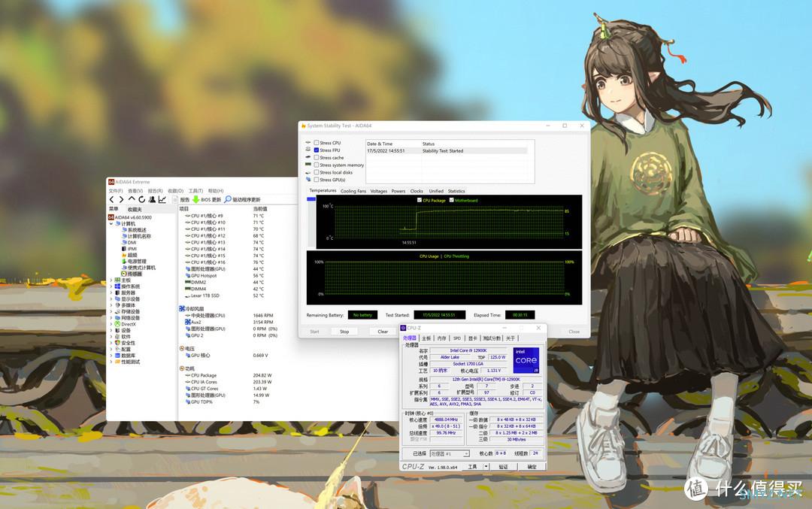
Task: Click the Stop button in Stability Test
Action: pyautogui.click(x=344, y=332)
